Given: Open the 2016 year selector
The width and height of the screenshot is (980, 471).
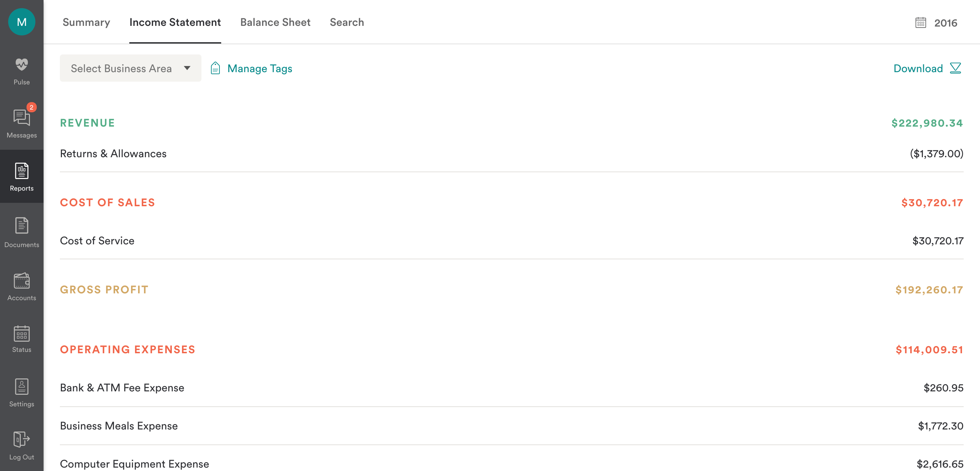Looking at the screenshot, I should tap(945, 23).
